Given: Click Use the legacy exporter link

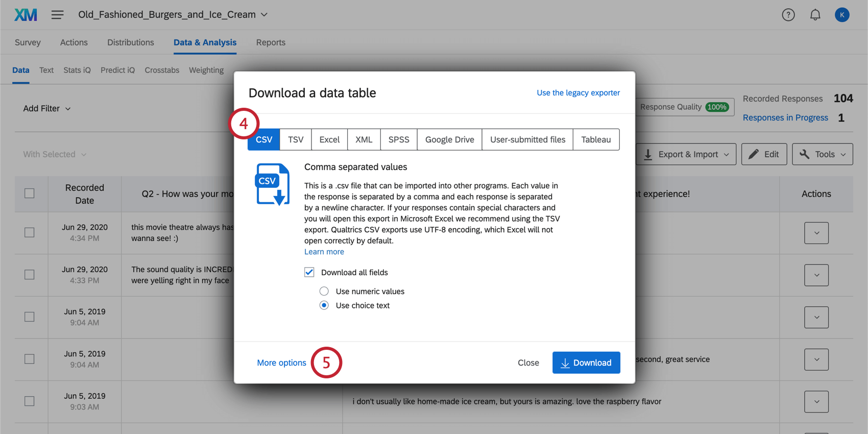Looking at the screenshot, I should [x=578, y=92].
